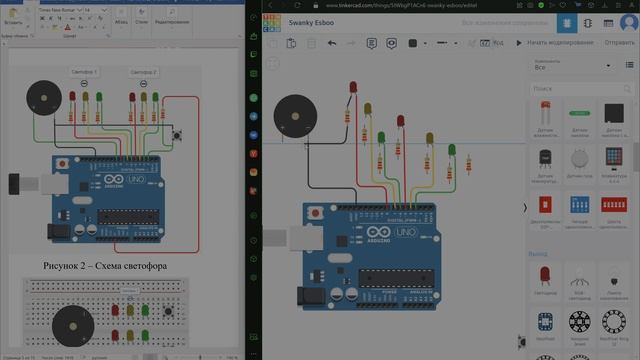This screenshot has width=640, height=360.
Task: Click the Рисунок 2 – Схема светофора caption
Action: pos(105,266)
